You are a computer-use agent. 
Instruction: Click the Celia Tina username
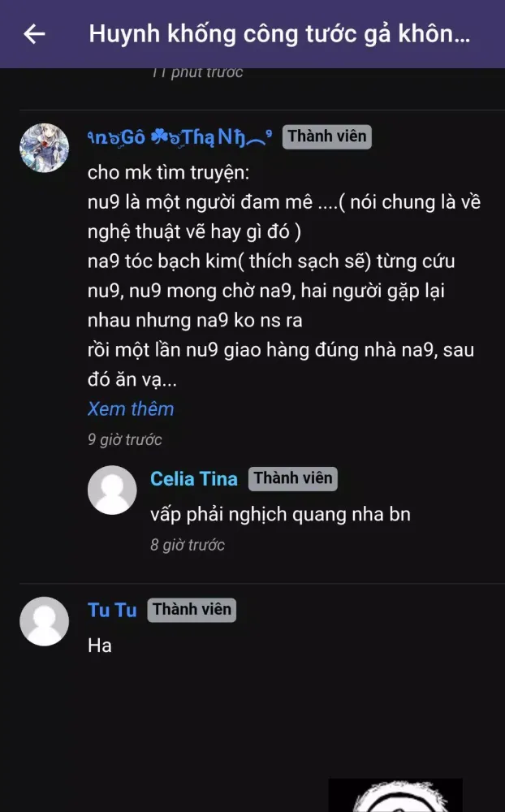pyautogui.click(x=194, y=479)
